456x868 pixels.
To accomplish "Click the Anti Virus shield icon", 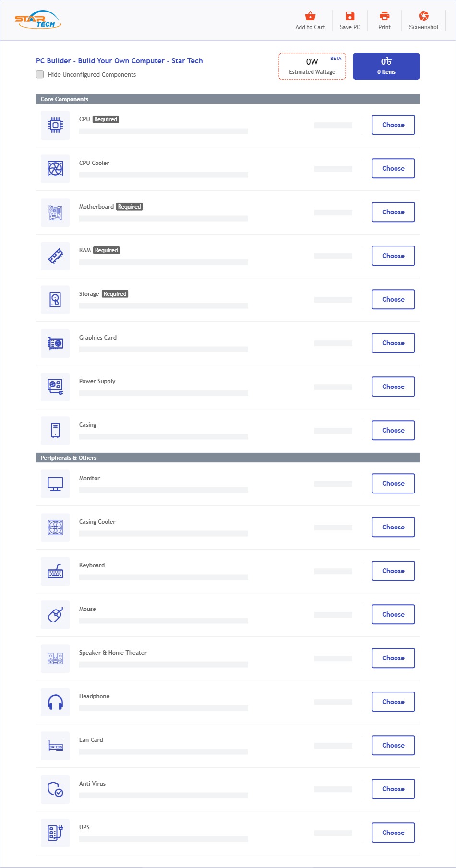I will point(55,789).
